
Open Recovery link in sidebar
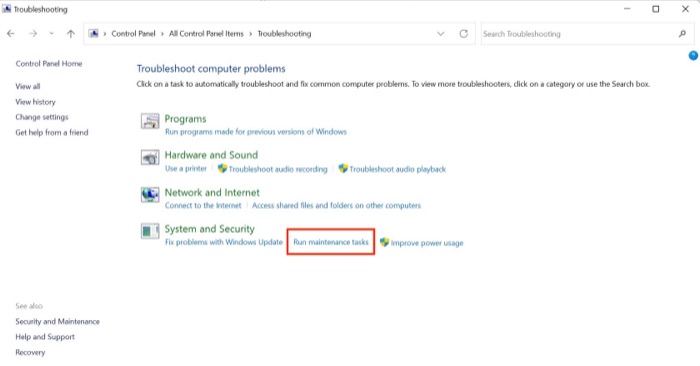[30, 352]
